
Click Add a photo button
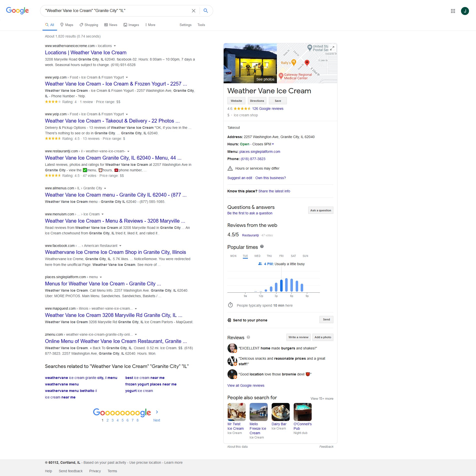point(323,337)
